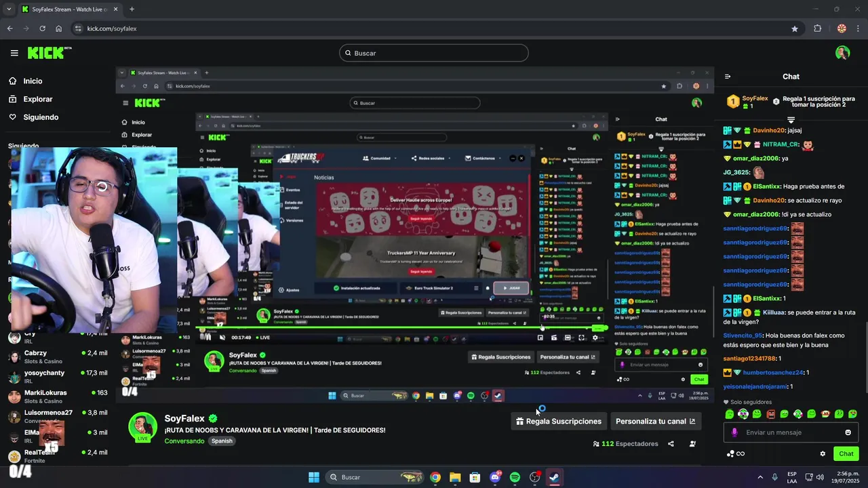The width and height of the screenshot is (868, 488).
Task: Open the Chrome tab search dropdown
Action: (9, 9)
